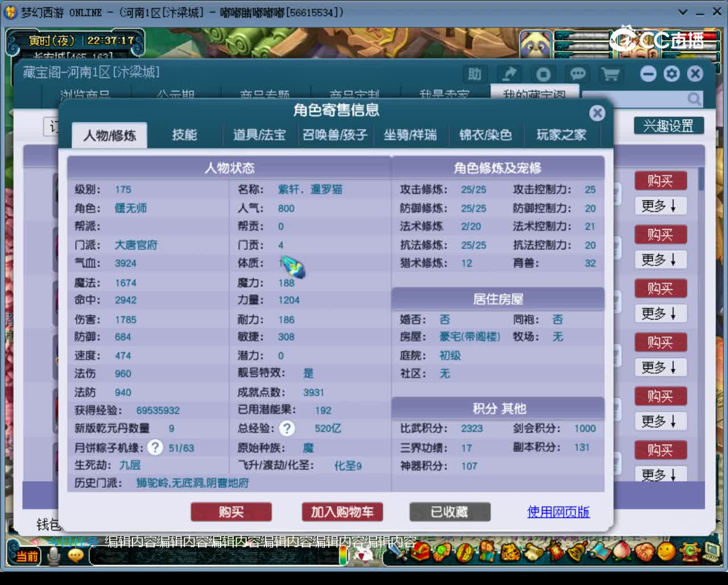Viewport: 728px width, 585px height.
Task: Click the red banner guild icon
Action: click(556, 551)
